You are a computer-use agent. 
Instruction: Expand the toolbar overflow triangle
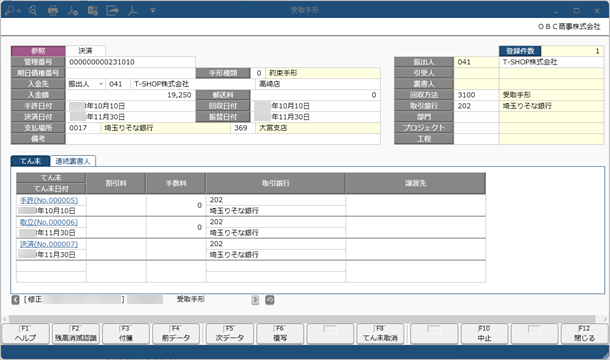point(153,11)
